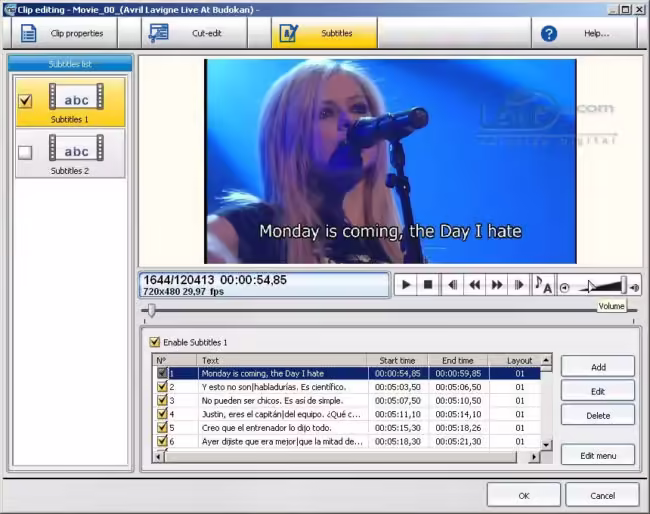Open the Help tab label

click(597, 34)
